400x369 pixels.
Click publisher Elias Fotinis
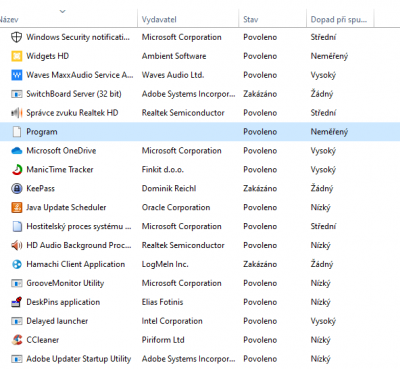pyautogui.click(x=162, y=302)
